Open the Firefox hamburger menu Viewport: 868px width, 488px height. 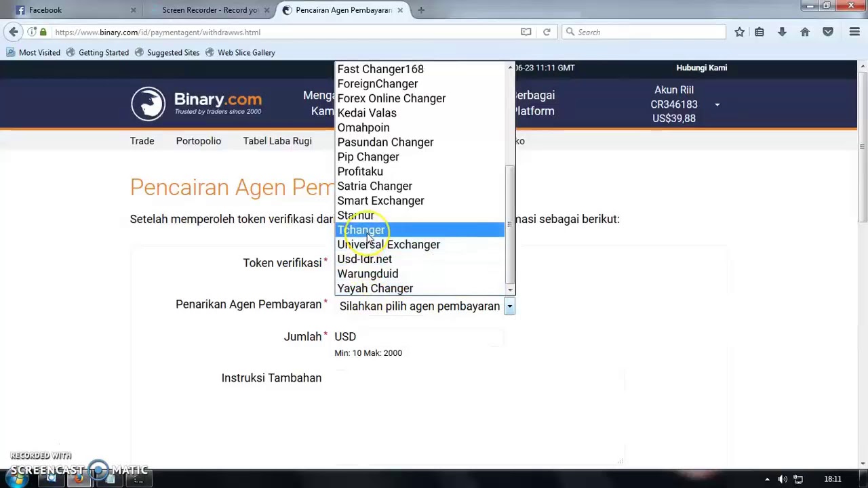[854, 32]
